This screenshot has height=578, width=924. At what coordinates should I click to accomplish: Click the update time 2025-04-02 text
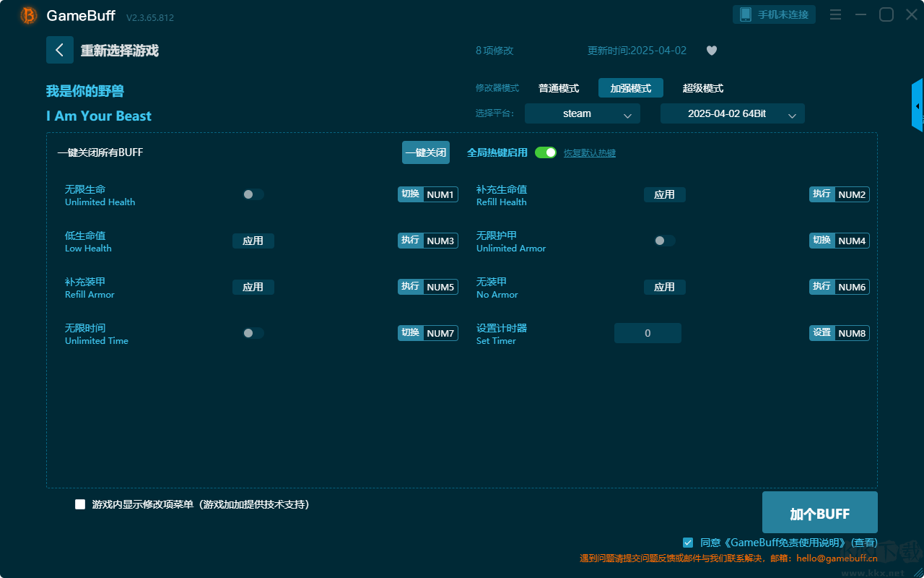(x=637, y=51)
